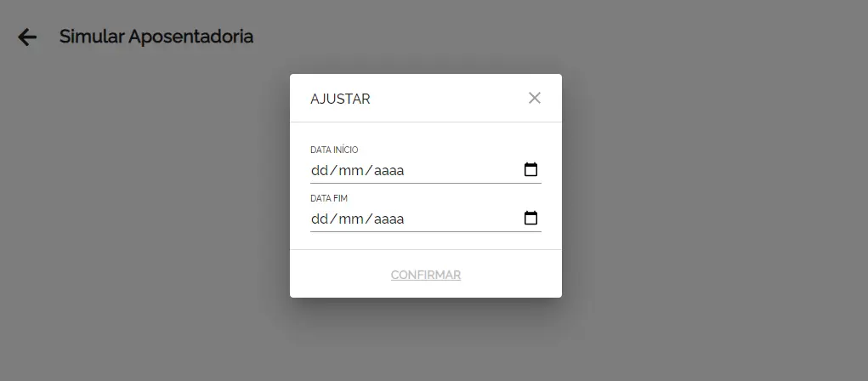Image resolution: width=868 pixels, height=381 pixels.
Task: Select year segment of Data Início
Action: (389, 171)
